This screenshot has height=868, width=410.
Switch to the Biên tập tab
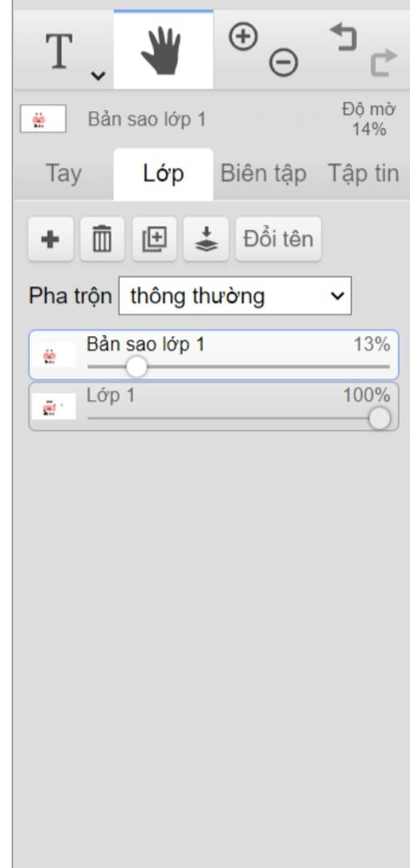pos(263,174)
